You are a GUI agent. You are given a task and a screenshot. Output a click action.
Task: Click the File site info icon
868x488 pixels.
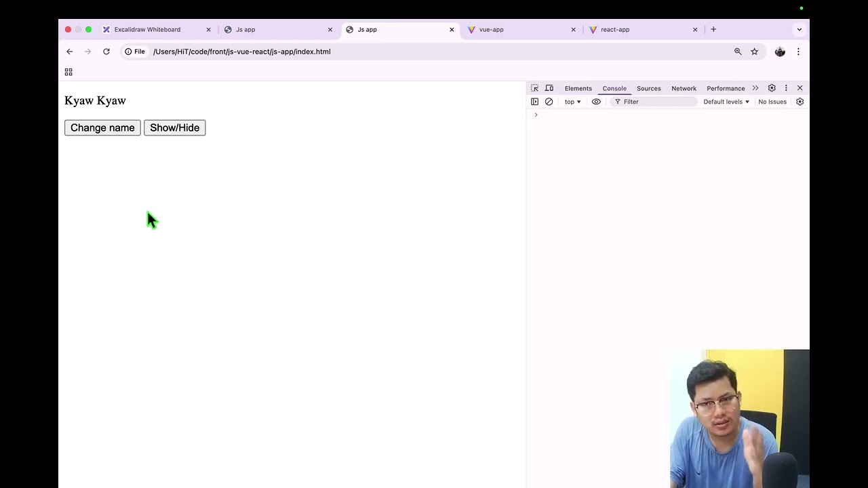135,52
